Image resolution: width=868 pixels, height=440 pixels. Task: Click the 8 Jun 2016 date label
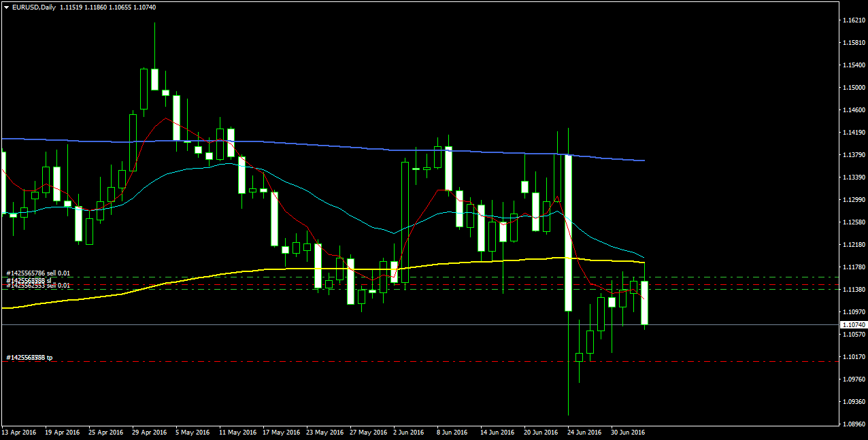(x=453, y=433)
